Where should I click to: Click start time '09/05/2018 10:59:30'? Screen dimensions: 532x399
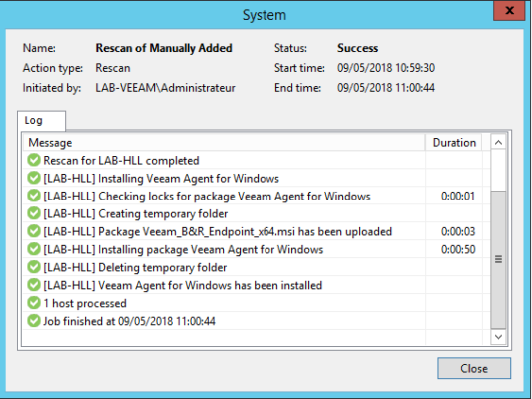coord(386,68)
